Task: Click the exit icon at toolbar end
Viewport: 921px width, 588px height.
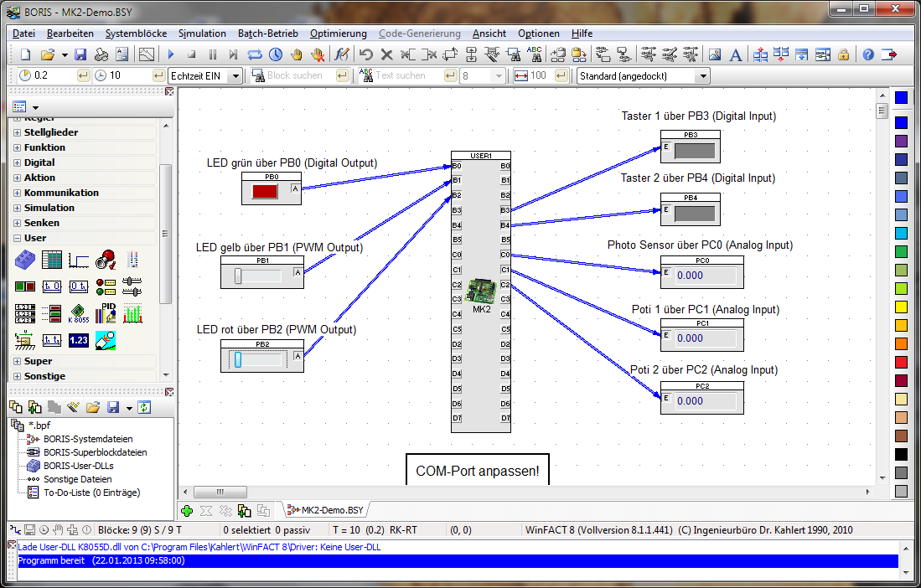Action: click(x=889, y=54)
